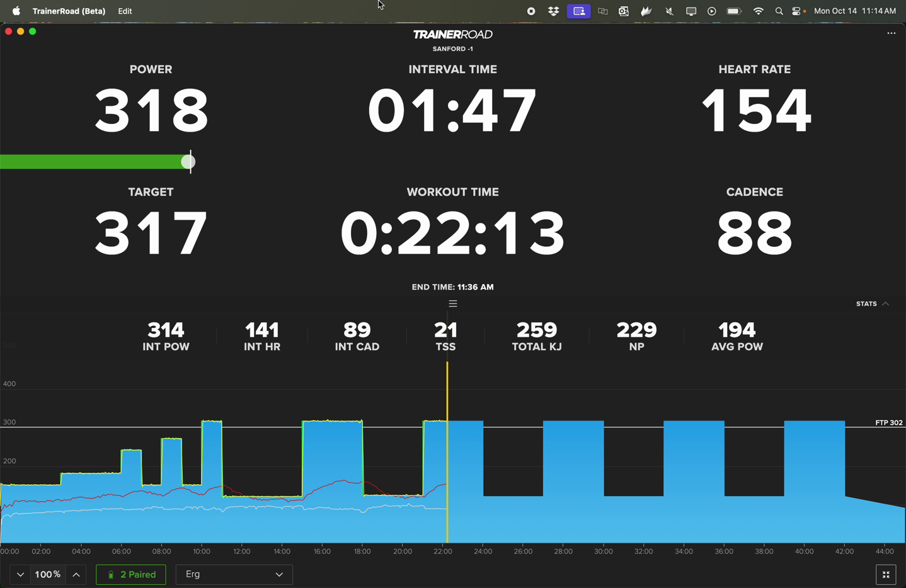
Task: Click the 229 NP stat
Action: [636, 336]
